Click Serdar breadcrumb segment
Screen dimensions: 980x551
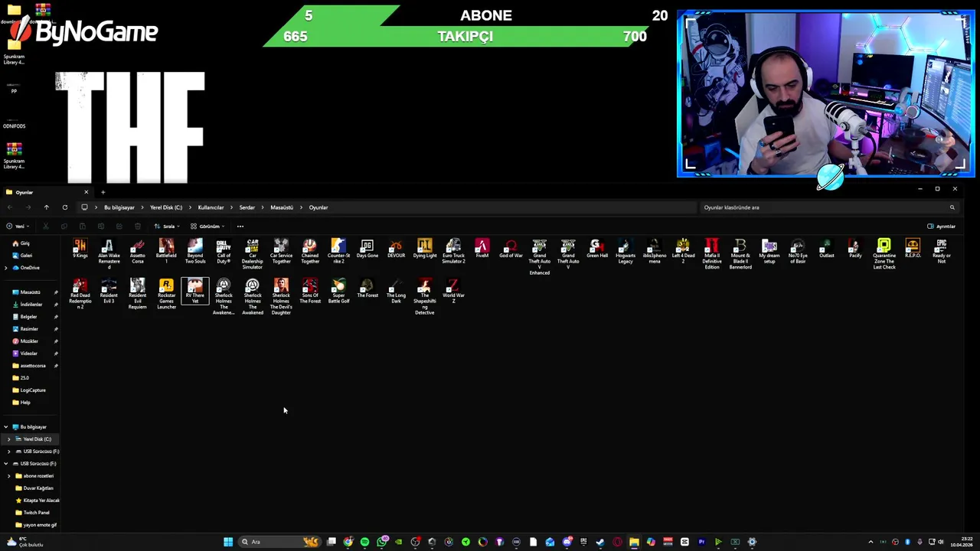[x=247, y=207]
